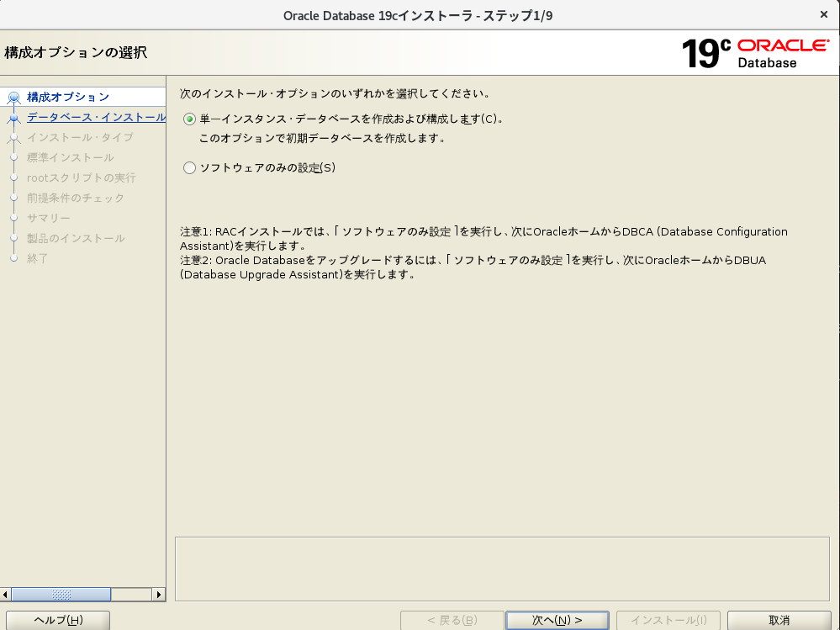Click the データベース・インストール step icon

(13, 118)
